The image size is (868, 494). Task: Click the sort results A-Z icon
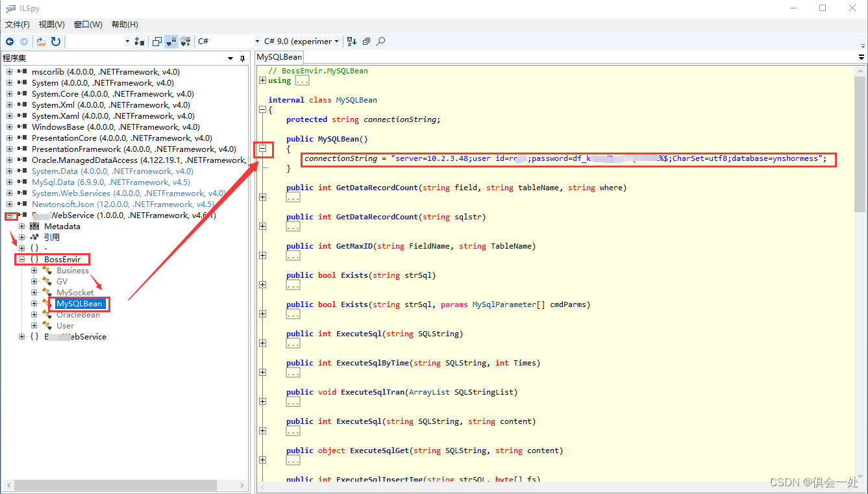pos(351,42)
